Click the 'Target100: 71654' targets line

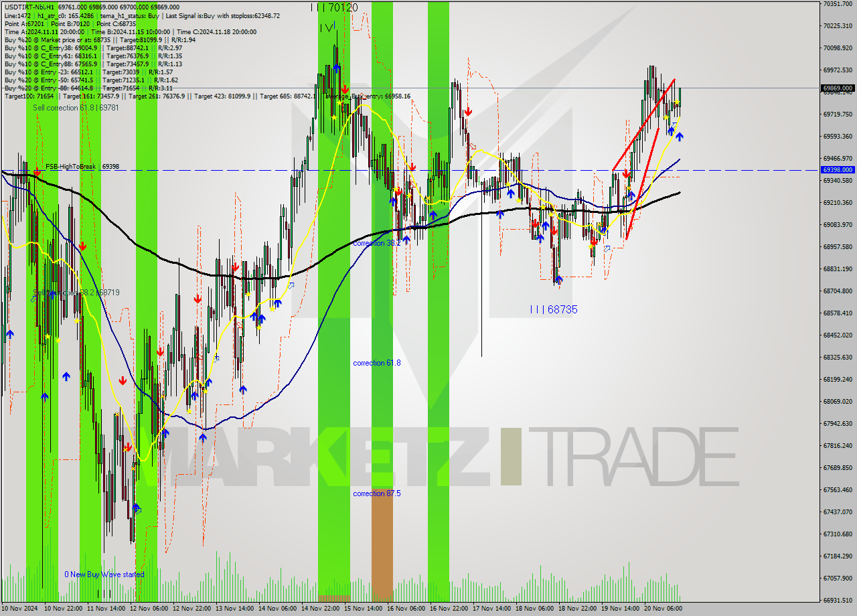[x=208, y=96]
